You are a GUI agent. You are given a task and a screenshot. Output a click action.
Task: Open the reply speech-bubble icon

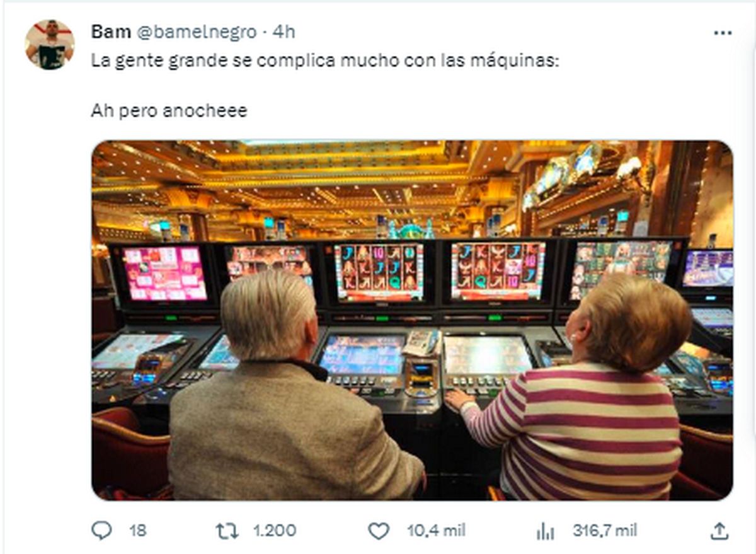click(x=101, y=531)
